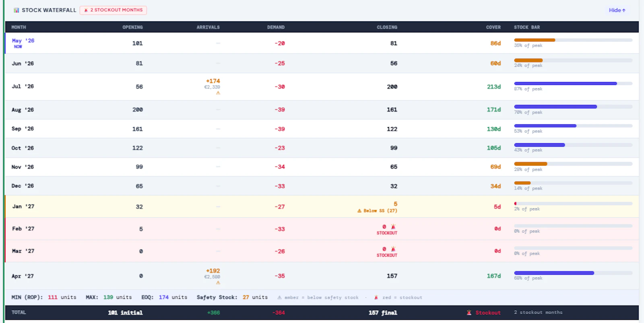Click the -39 demand value in Aug '26
The width and height of the screenshot is (644, 323).
click(x=280, y=109)
